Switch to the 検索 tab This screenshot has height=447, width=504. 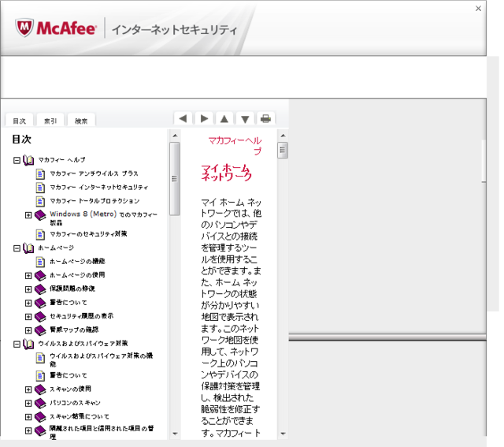81,121
